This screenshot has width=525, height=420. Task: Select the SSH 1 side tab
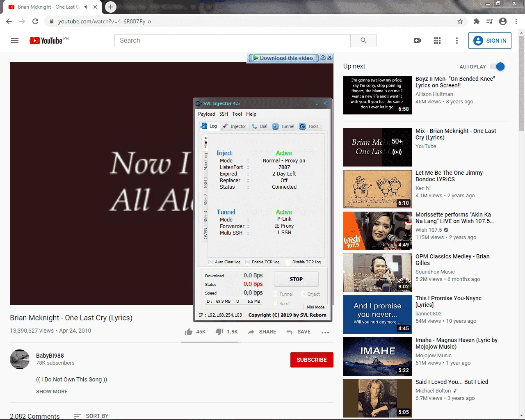(205, 183)
